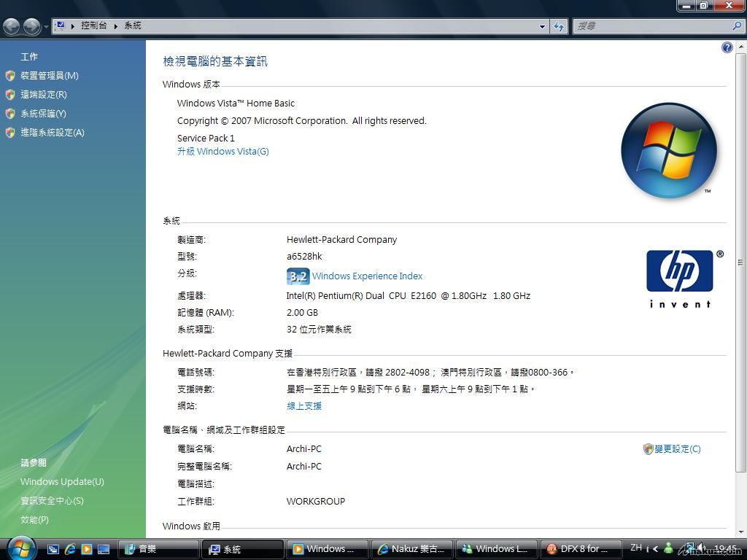Viewport: 747px width, 560px height.
Task: Switch to Nakuz 樂古 taskbar button
Action: (412, 549)
